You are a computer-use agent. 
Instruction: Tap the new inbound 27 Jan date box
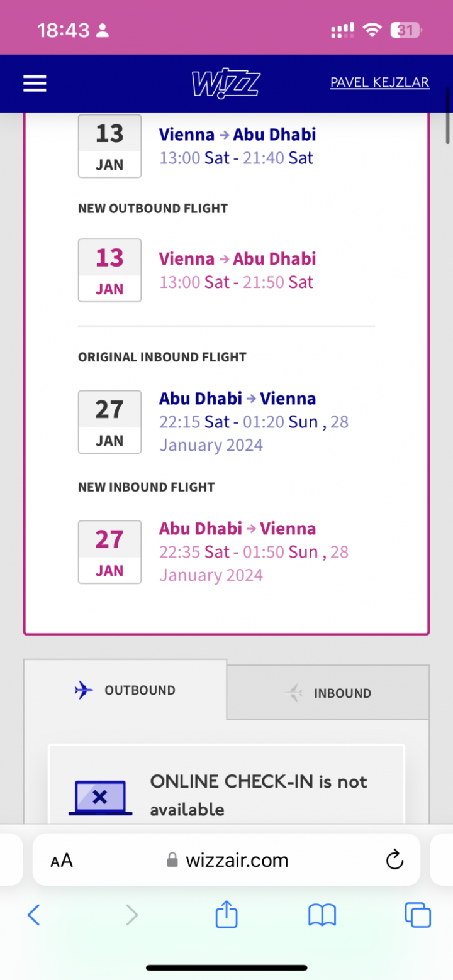[109, 552]
